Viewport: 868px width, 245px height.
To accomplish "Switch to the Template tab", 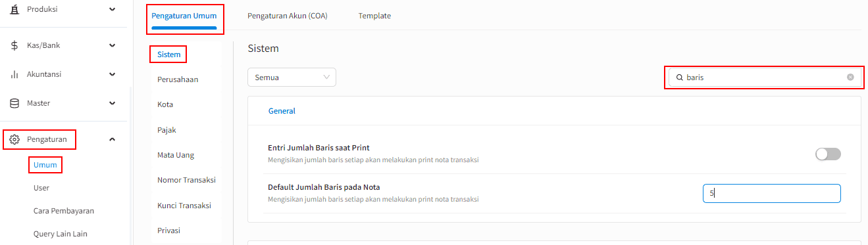I will 374,16.
